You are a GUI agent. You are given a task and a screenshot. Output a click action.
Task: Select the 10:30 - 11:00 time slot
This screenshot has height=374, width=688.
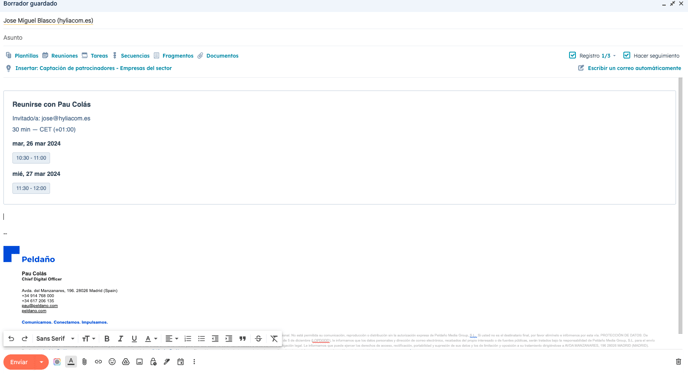coord(31,158)
